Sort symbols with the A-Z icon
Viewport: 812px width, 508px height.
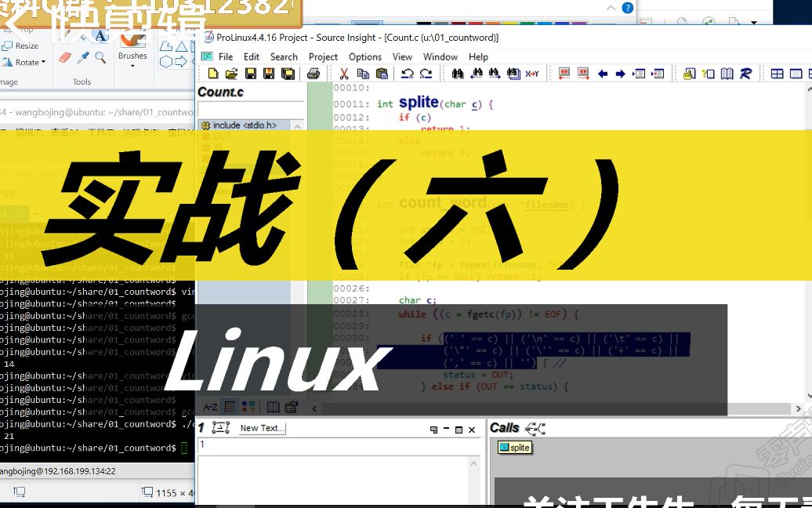(210, 406)
